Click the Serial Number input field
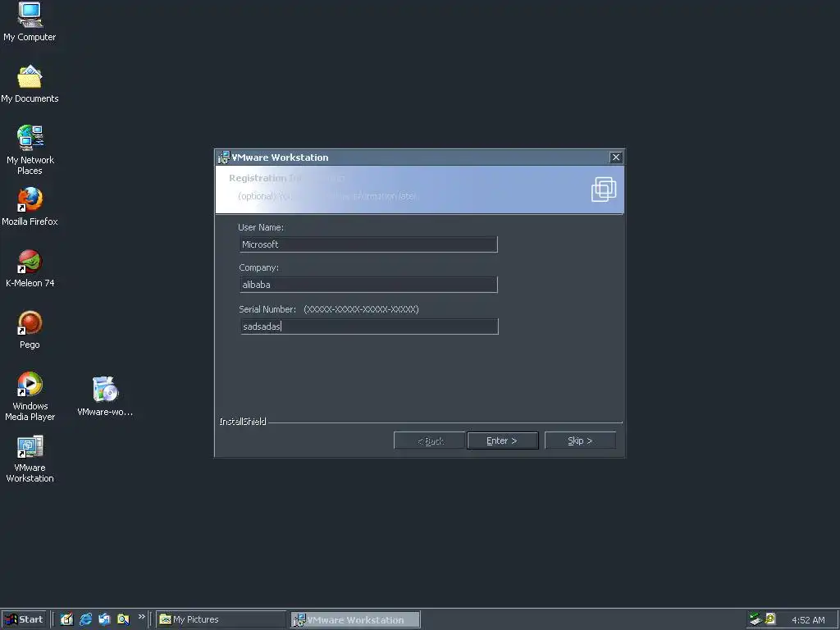This screenshot has width=840, height=630. click(x=369, y=326)
